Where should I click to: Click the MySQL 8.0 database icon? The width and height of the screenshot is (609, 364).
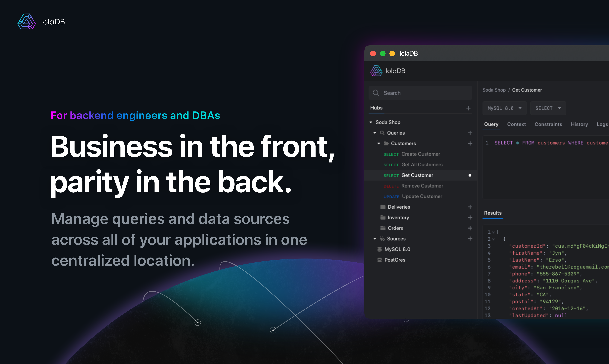tap(379, 249)
